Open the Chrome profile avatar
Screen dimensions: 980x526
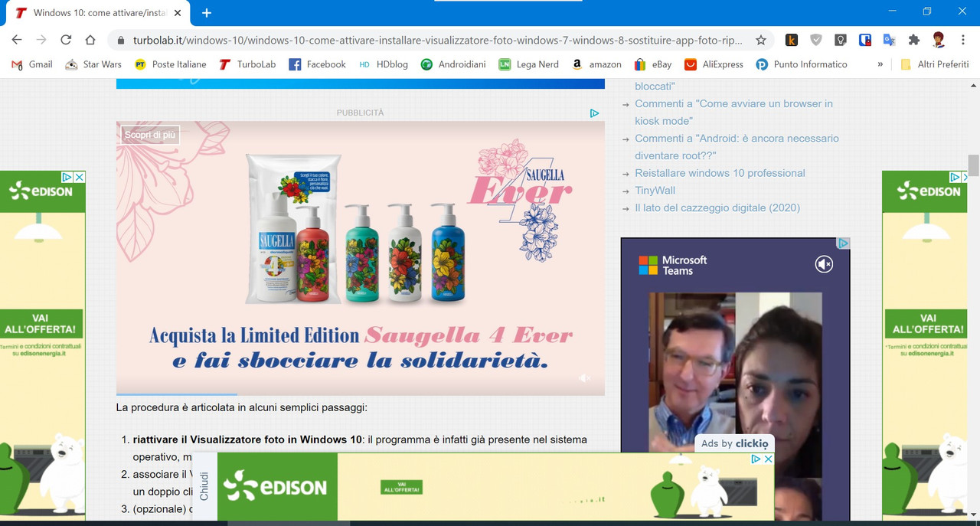click(938, 40)
